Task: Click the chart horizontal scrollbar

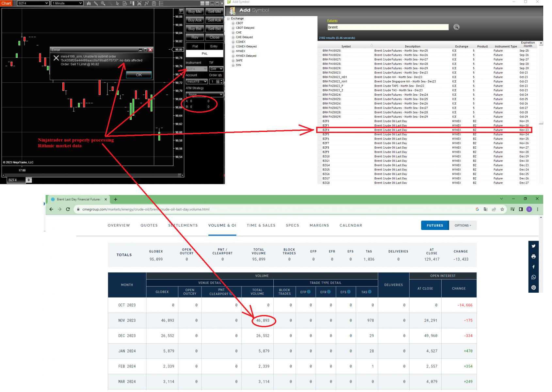Action: click(93, 175)
